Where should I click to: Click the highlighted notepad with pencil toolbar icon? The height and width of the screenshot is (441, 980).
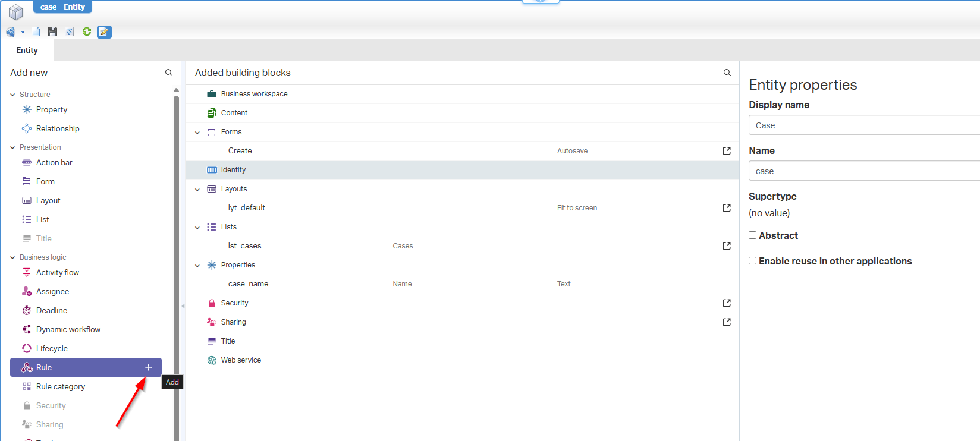(x=104, y=31)
